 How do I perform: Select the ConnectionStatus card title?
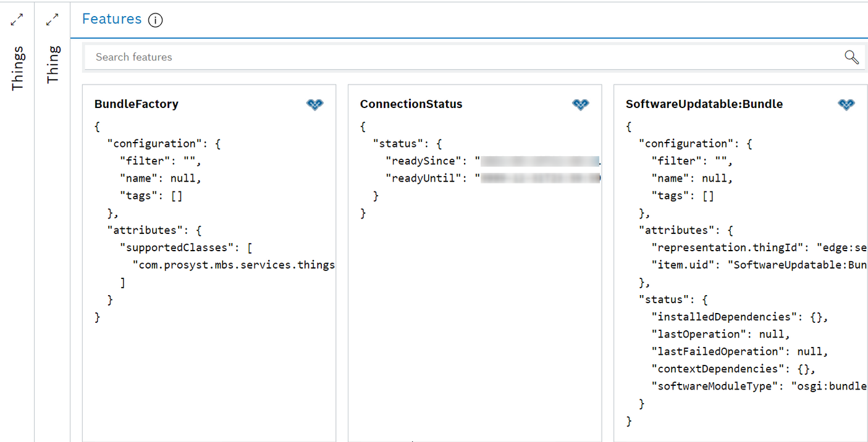click(411, 104)
